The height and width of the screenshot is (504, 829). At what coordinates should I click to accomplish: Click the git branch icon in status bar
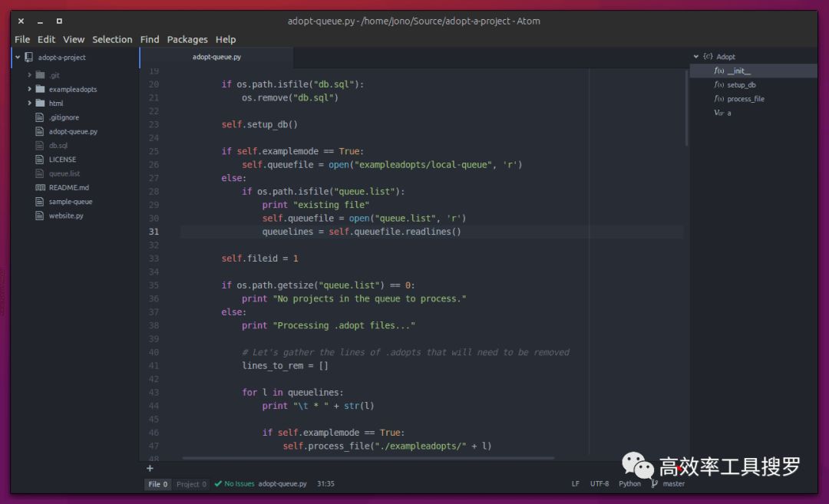[x=655, y=483]
